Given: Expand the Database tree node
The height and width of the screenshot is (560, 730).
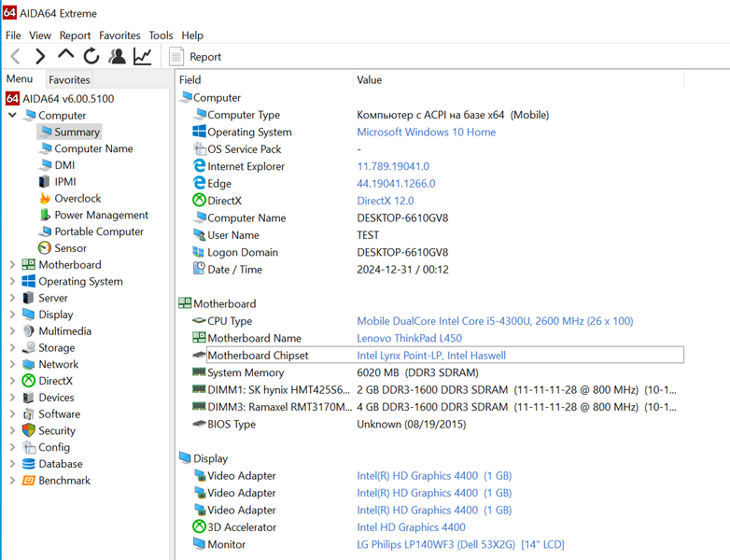Looking at the screenshot, I should click(x=12, y=464).
